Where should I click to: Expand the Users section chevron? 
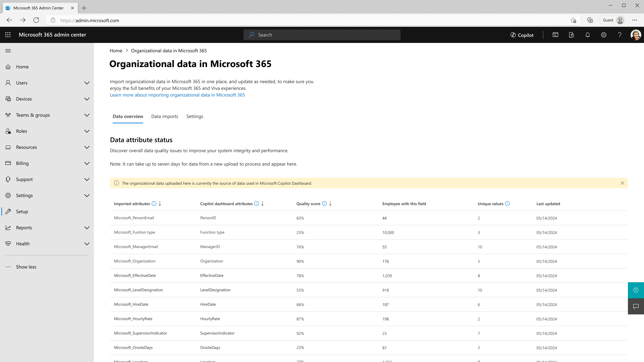point(87,83)
